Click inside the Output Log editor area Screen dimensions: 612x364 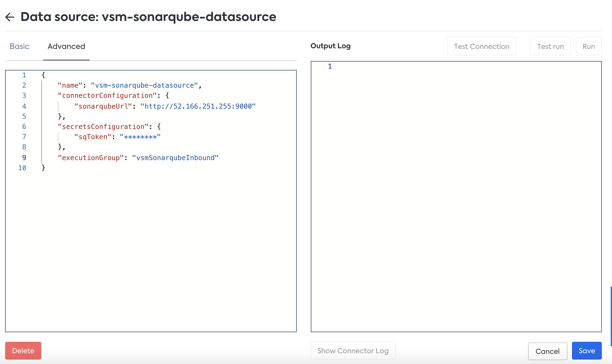(x=456, y=197)
